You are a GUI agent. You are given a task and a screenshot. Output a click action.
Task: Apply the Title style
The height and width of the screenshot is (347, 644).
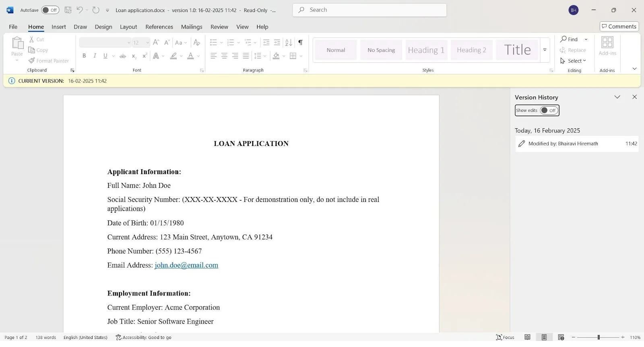click(x=517, y=50)
